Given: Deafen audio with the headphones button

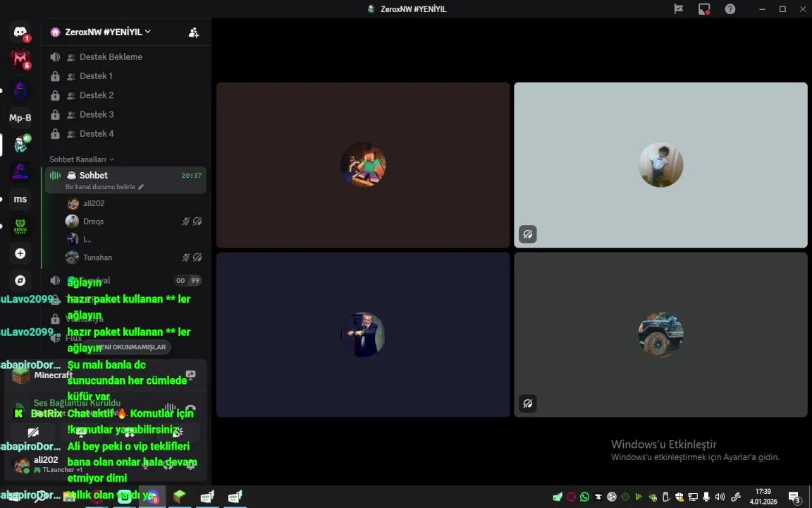Looking at the screenshot, I should tap(168, 464).
